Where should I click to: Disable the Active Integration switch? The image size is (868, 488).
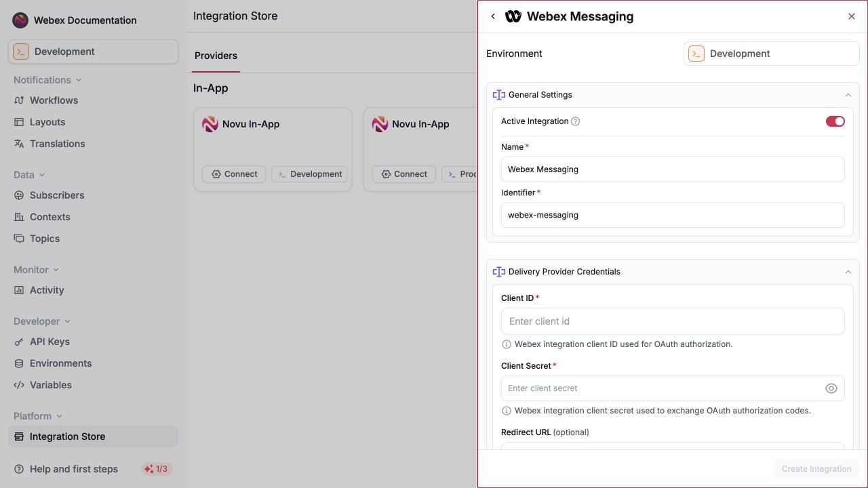[x=835, y=121]
